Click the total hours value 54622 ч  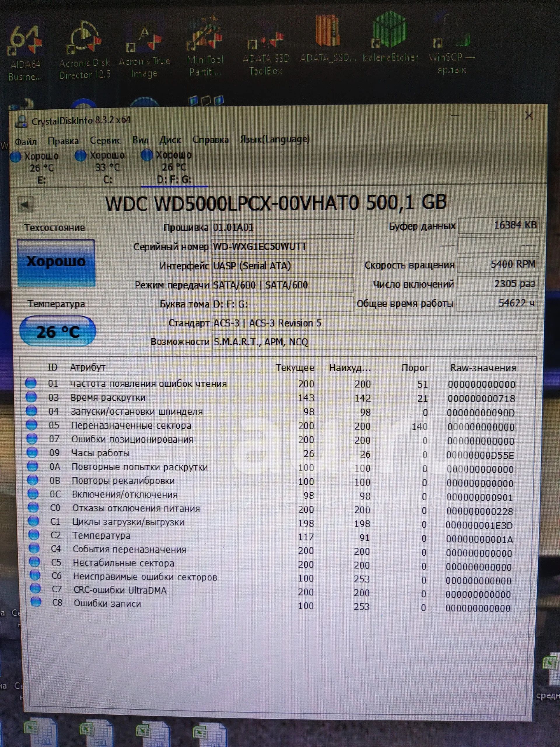tap(497, 303)
